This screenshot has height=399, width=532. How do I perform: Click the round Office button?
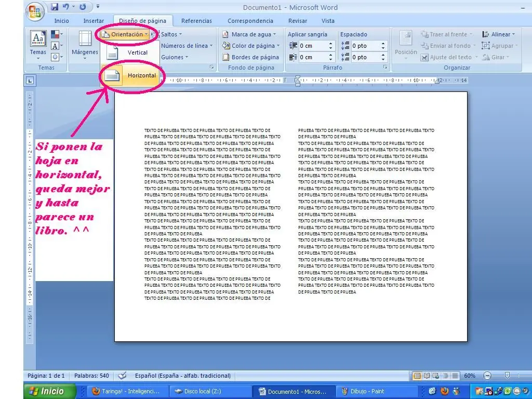tap(35, 11)
